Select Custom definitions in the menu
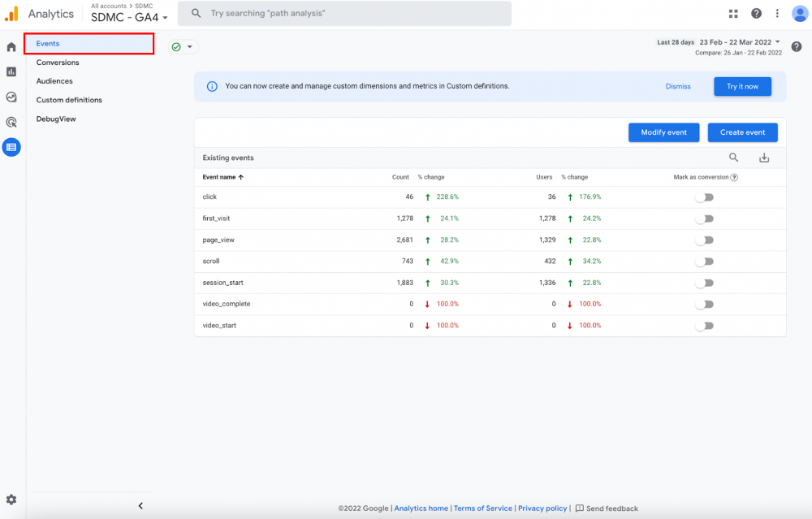Image resolution: width=812 pixels, height=519 pixels. 69,100
